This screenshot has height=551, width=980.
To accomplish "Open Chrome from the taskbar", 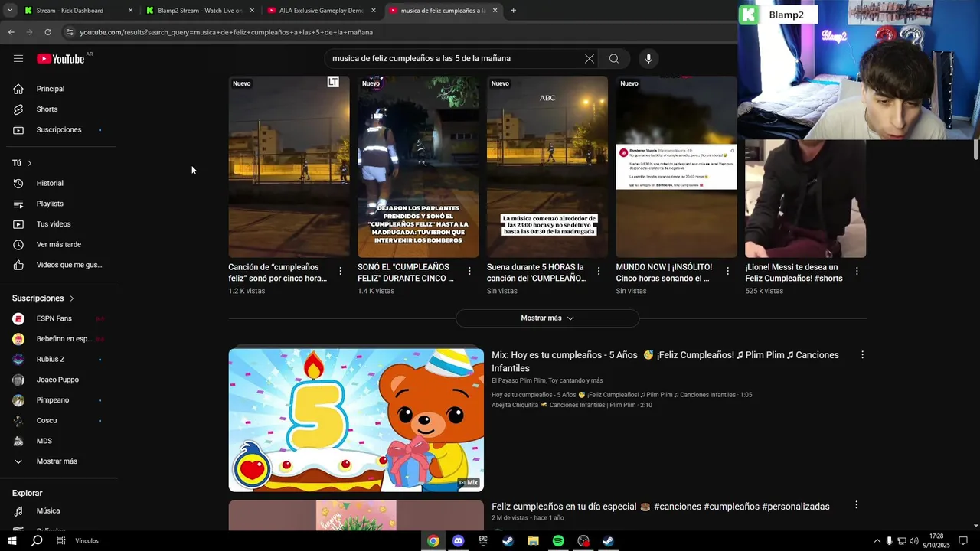I will (x=433, y=541).
